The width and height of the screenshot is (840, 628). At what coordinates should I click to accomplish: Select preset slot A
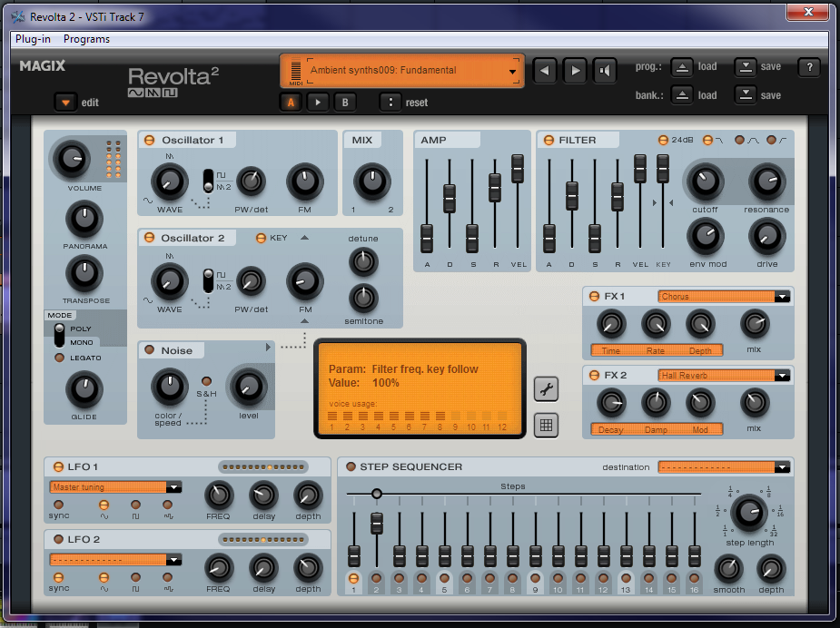[291, 103]
